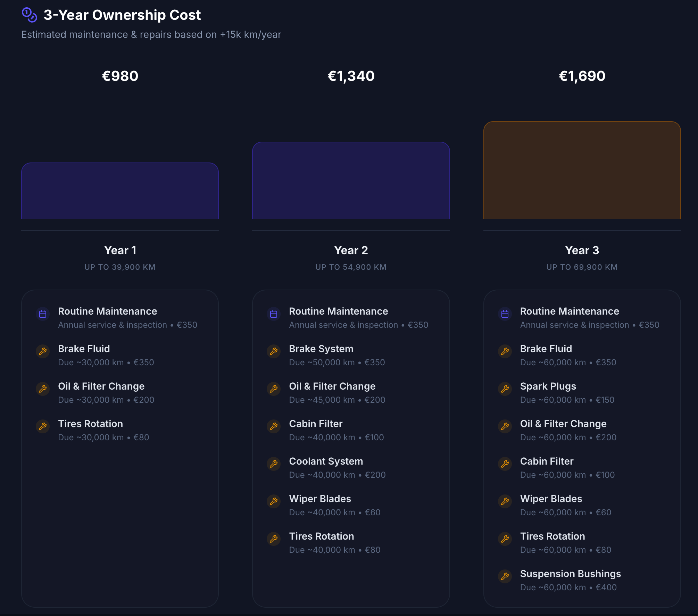Click Year 3 Wiper Blades title
Viewport: 698px width, 616px height.
[551, 499]
